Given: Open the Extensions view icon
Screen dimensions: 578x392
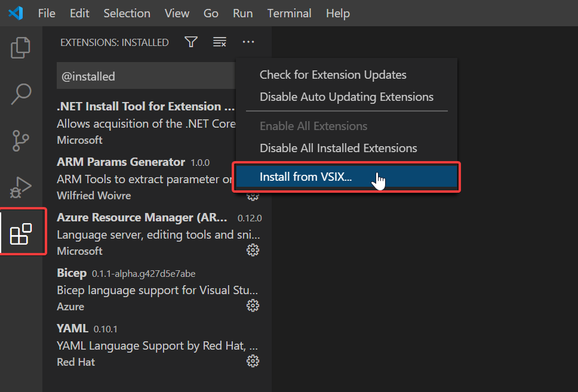Looking at the screenshot, I should point(21,233).
